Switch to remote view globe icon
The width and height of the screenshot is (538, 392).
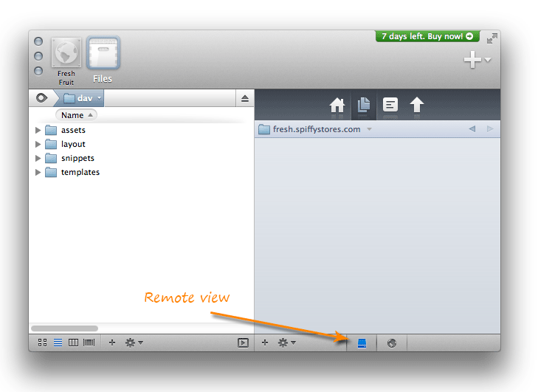pyautogui.click(x=392, y=343)
